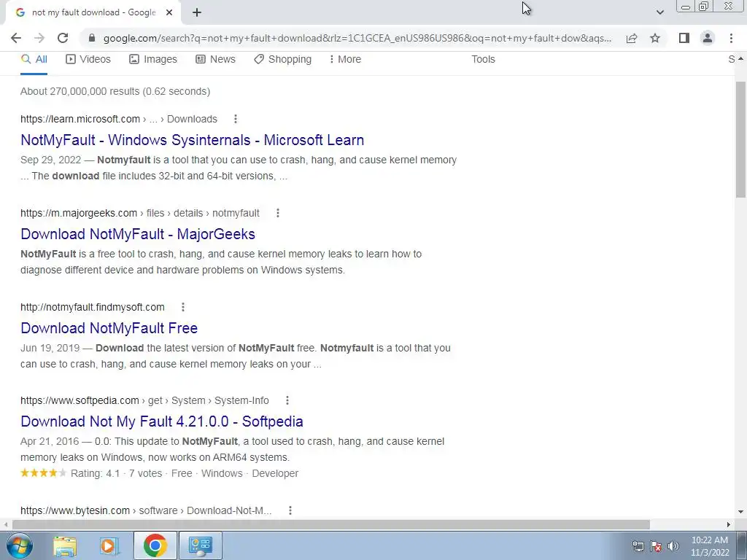This screenshot has height=560, width=747.
Task: Open options dots for notmyfault.findmysoft.com result
Action: pos(183,307)
